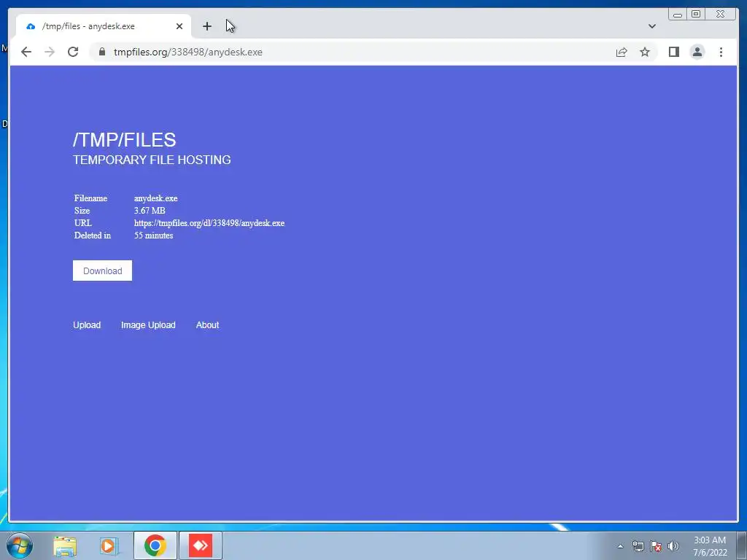Open Action Center flag icon

pyautogui.click(x=656, y=546)
